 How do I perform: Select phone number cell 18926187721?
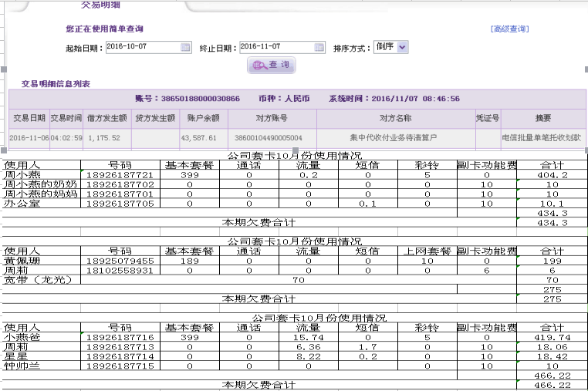pos(120,175)
